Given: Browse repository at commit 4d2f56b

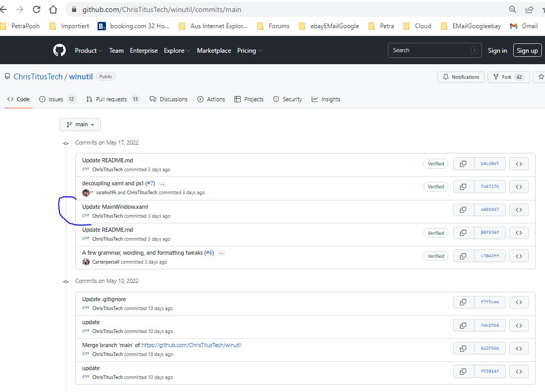Looking at the screenshot, I should 518,348.
